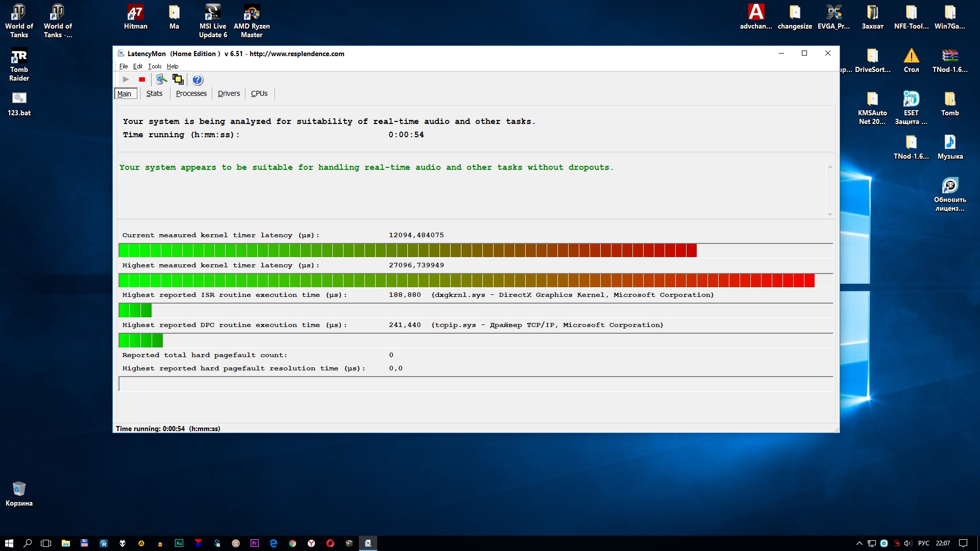The image size is (980, 551).
Task: Open the Processes tab
Action: [191, 93]
